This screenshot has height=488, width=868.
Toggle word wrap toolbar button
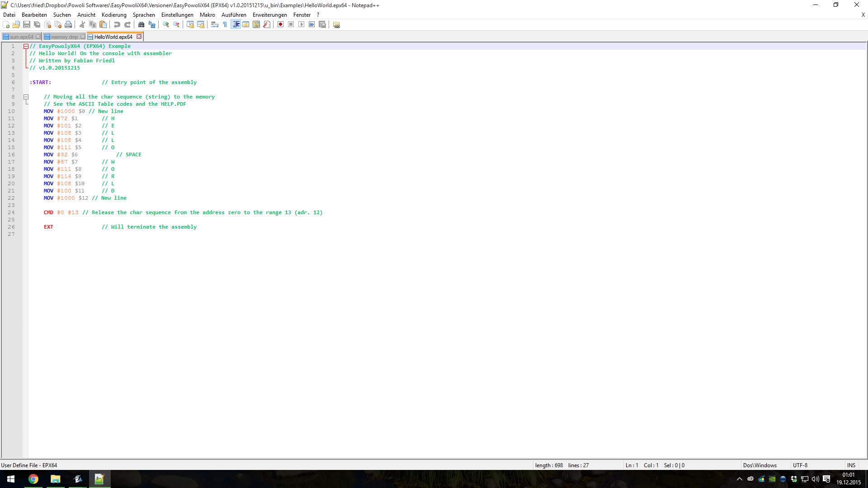[x=215, y=24]
